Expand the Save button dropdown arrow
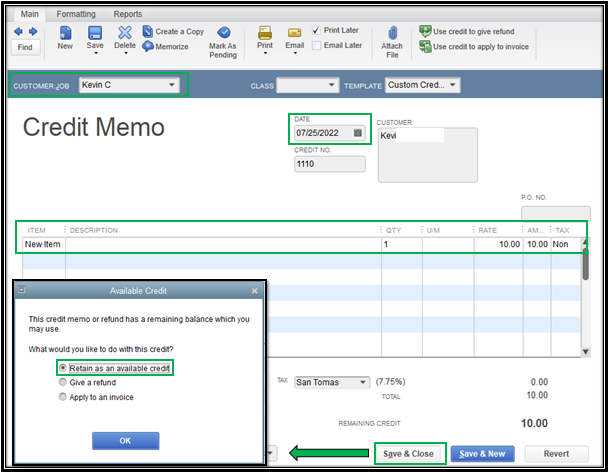The width and height of the screenshot is (609, 472). pos(96,53)
